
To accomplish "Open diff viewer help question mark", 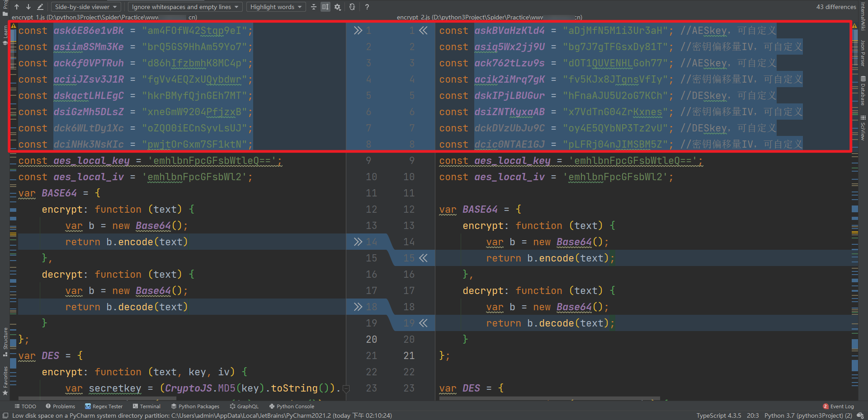I will click(367, 7).
